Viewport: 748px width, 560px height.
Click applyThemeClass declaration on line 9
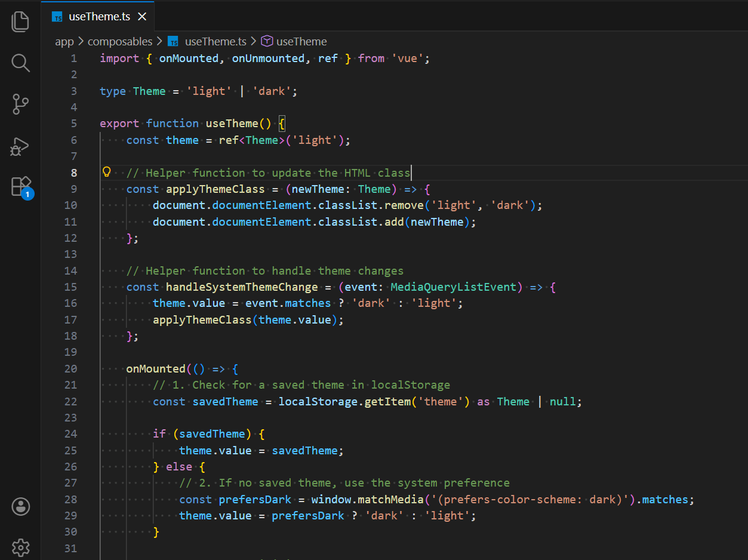(x=215, y=189)
